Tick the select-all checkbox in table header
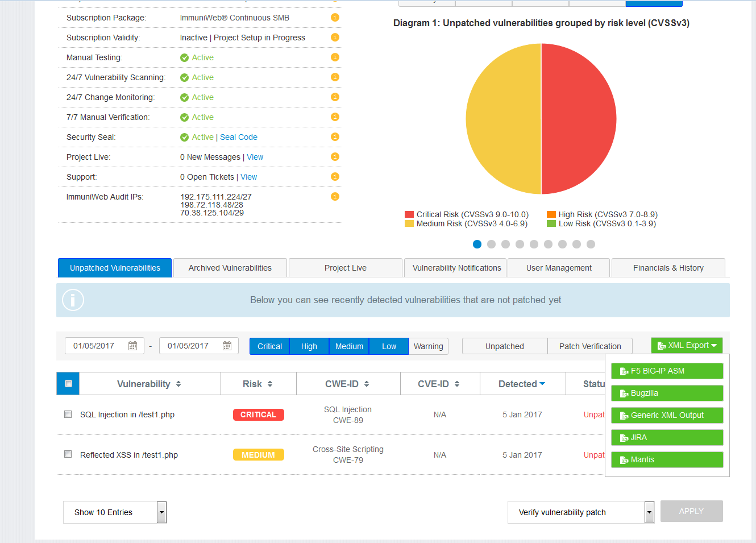 coord(68,384)
